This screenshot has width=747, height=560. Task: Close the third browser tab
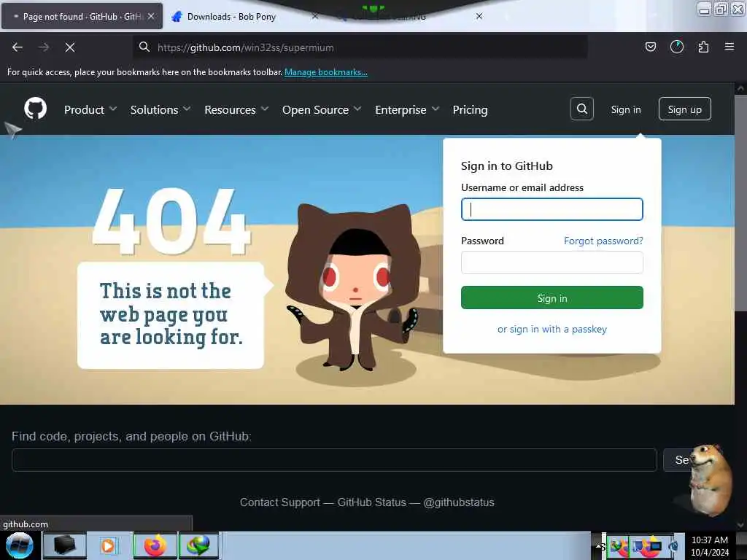[x=479, y=16]
